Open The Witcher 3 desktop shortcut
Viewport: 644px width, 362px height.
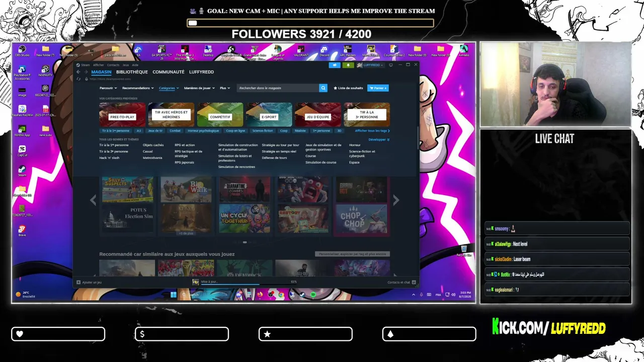[185, 52]
